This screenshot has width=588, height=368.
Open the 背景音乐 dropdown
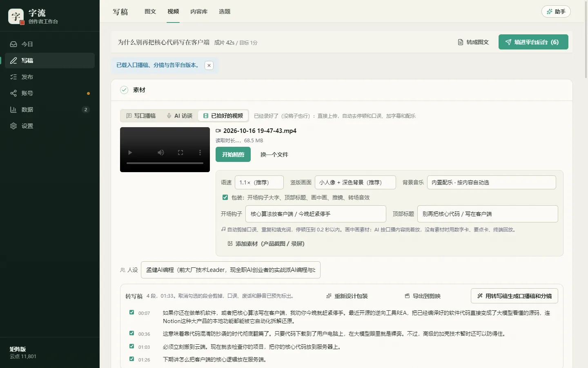(x=492, y=182)
